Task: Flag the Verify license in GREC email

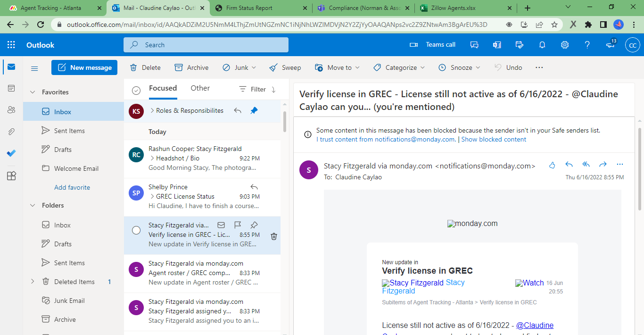Action: 238,225
